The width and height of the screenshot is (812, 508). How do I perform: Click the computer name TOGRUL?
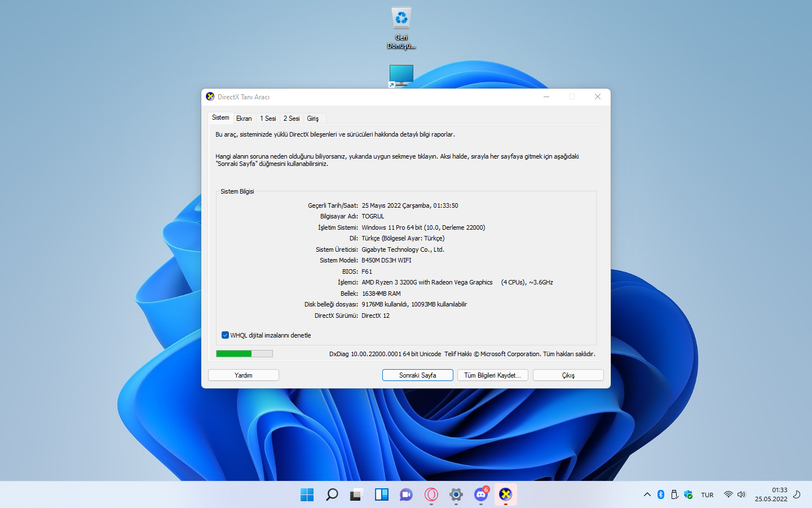(373, 216)
